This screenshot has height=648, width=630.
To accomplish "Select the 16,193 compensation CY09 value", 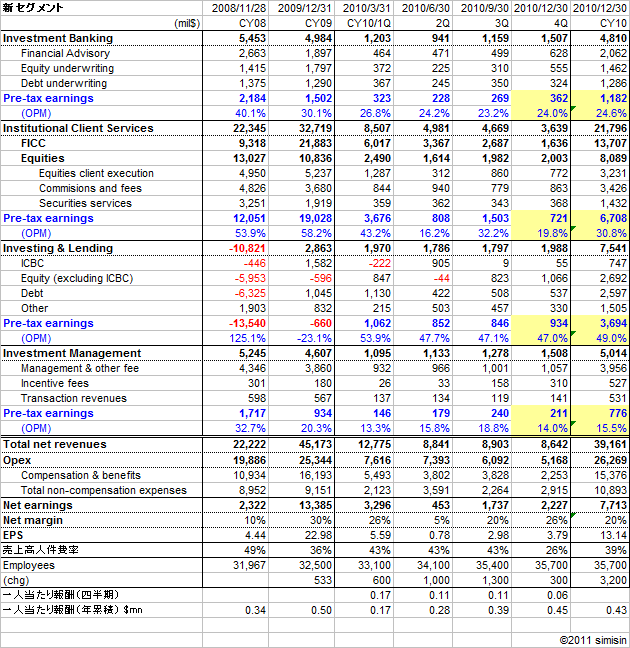I will [x=315, y=475].
